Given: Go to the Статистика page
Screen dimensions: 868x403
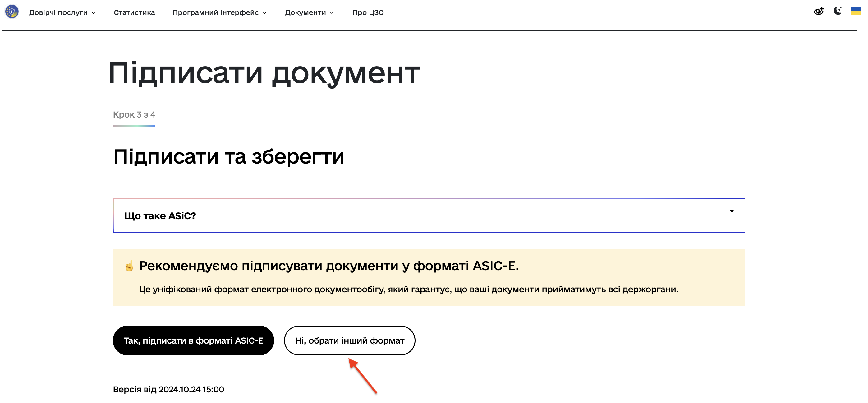Looking at the screenshot, I should coord(134,12).
